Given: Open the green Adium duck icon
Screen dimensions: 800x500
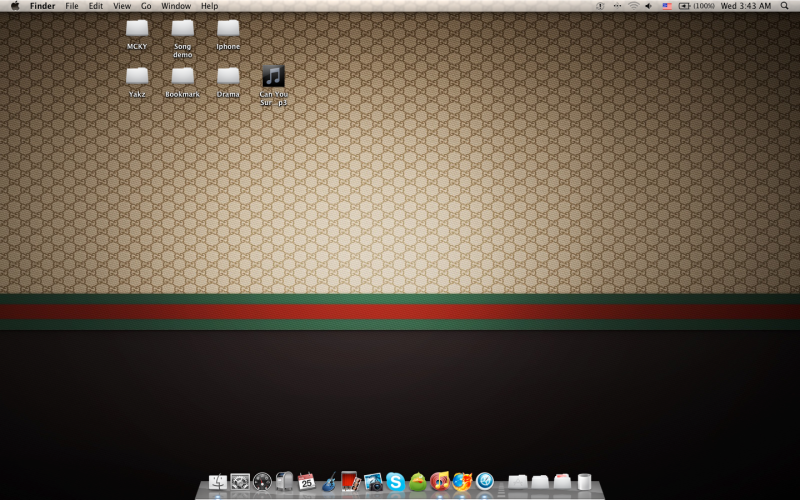Looking at the screenshot, I should [417, 483].
